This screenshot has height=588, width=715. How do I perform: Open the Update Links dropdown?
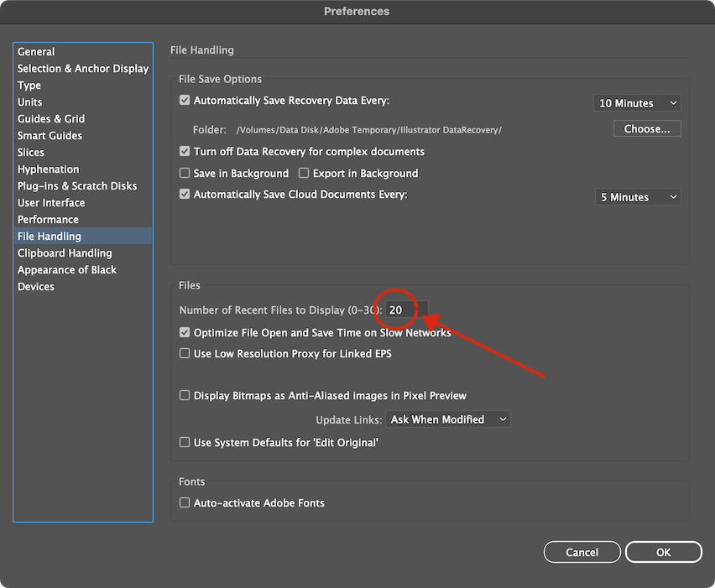pyautogui.click(x=448, y=419)
